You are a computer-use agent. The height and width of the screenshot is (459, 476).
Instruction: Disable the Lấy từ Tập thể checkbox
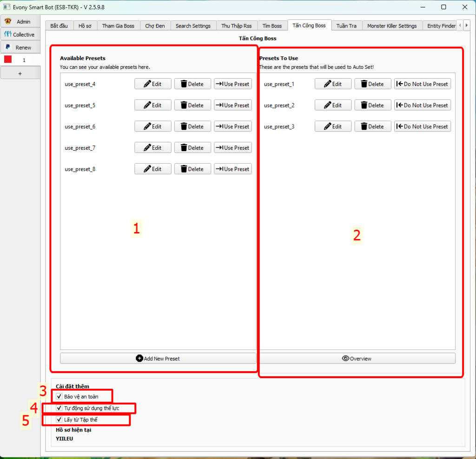(59, 419)
